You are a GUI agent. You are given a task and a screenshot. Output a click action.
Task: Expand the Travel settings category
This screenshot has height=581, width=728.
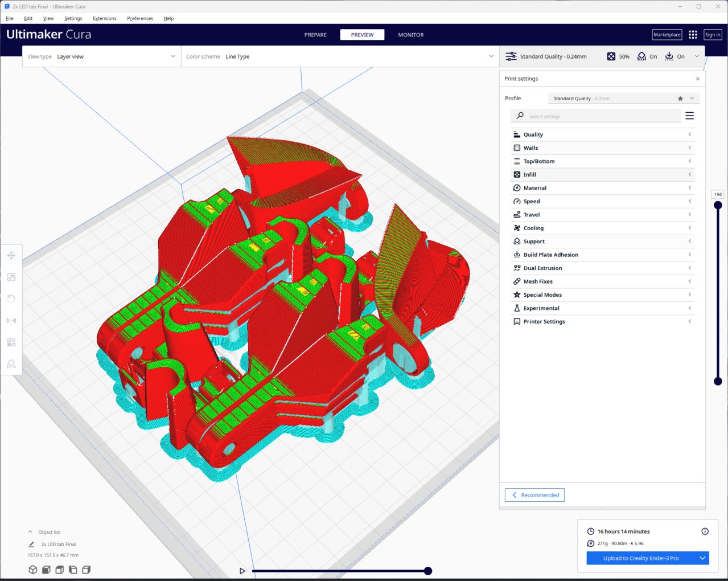point(602,215)
